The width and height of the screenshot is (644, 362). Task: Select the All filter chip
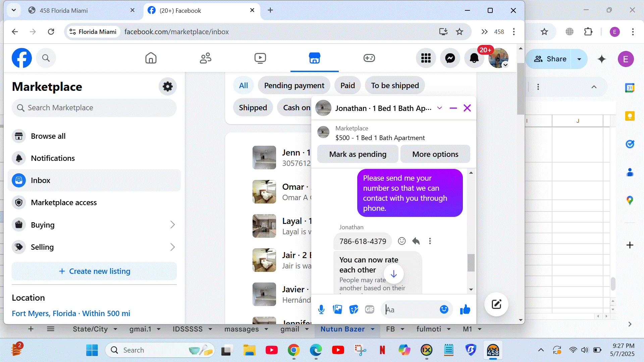click(243, 85)
